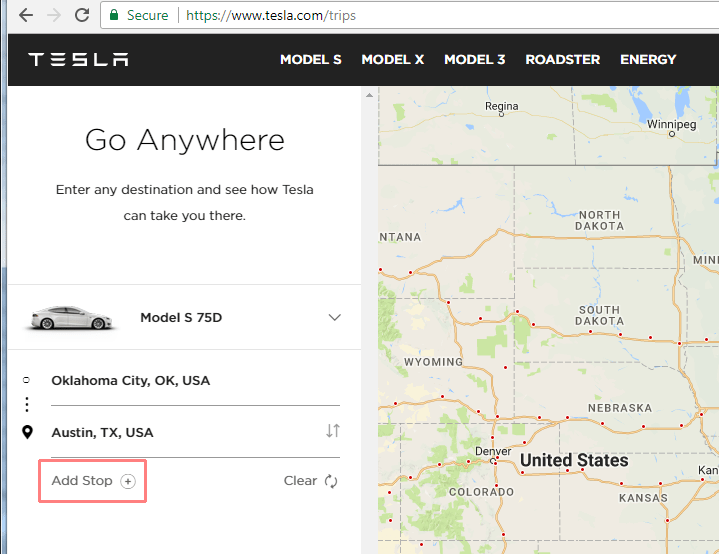Image resolution: width=719 pixels, height=554 pixels.
Task: Click the Model S car thumbnail
Action: click(x=71, y=318)
